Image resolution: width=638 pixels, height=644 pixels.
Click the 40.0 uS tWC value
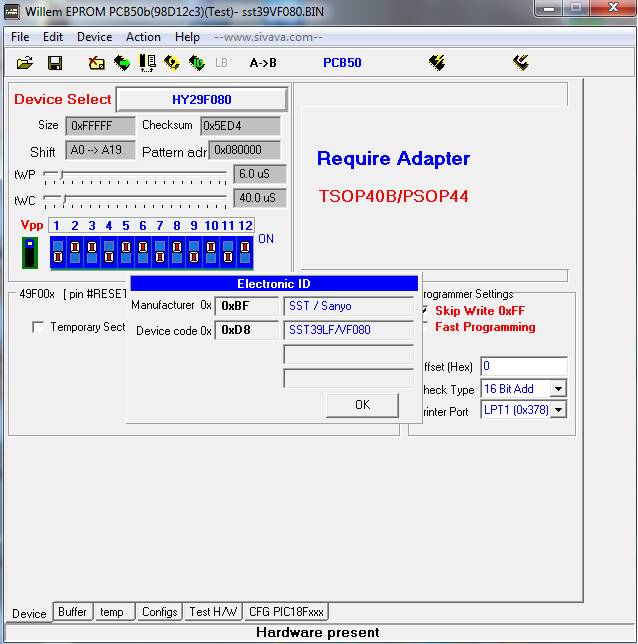[260, 198]
